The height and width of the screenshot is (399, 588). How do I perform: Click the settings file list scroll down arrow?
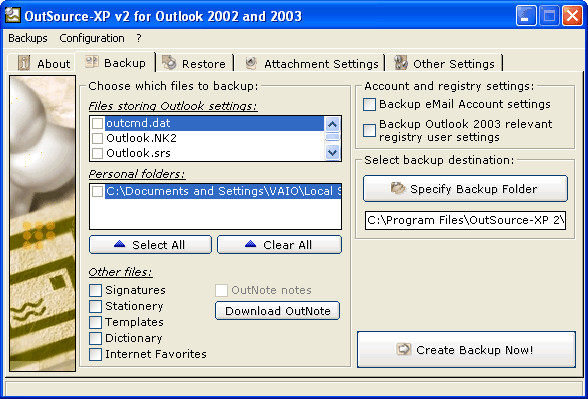(332, 153)
